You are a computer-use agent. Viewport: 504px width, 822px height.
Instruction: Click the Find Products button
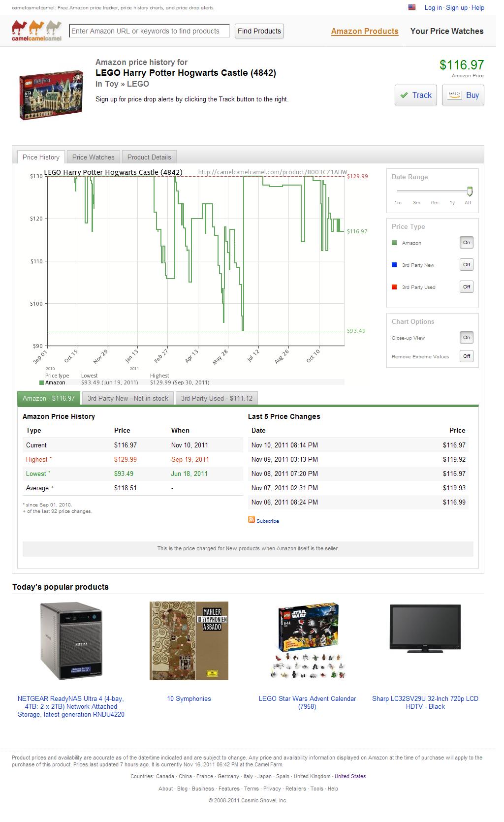coord(259,31)
